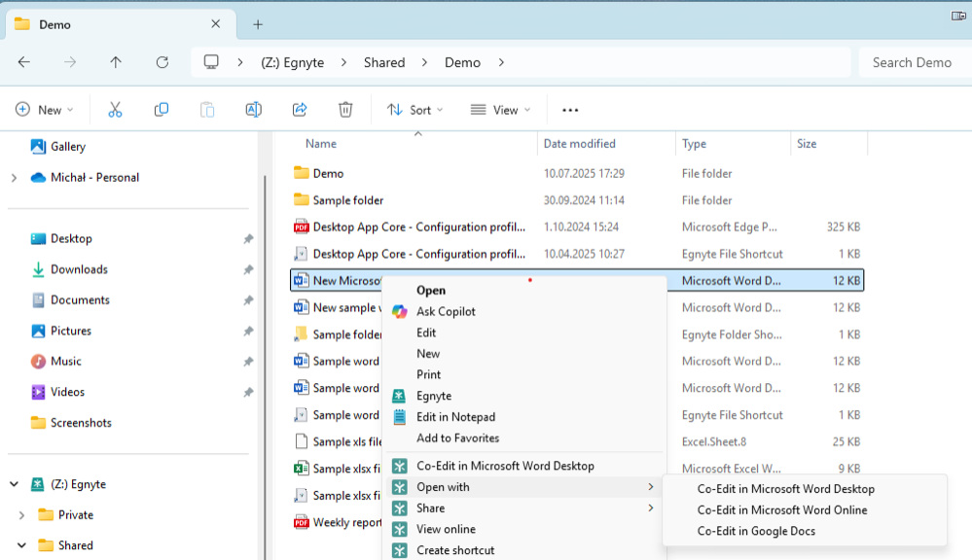Click the Copy icon in toolbar
The width and height of the screenshot is (972, 560).
click(x=162, y=110)
